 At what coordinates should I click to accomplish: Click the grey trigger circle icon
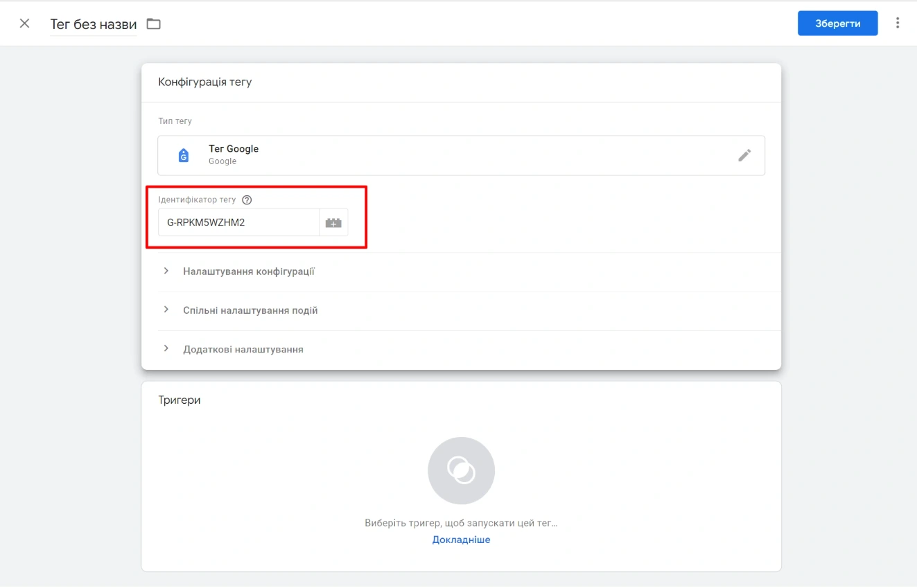(461, 470)
